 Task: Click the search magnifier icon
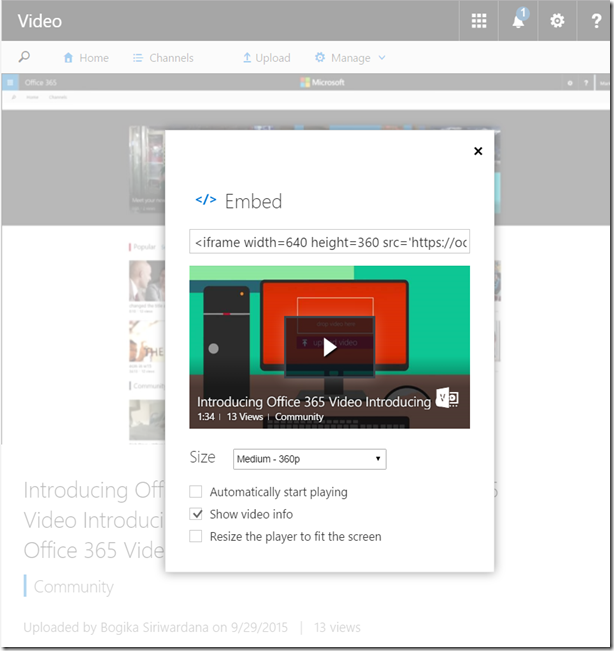24,56
